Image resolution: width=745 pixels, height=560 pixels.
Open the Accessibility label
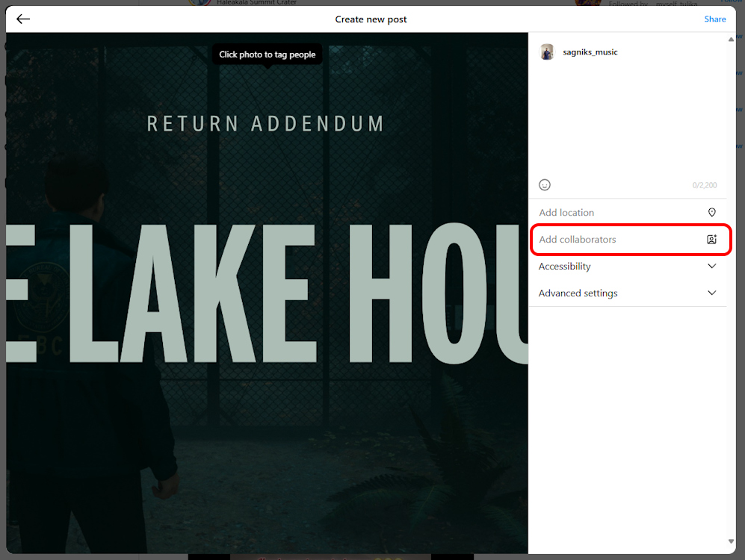[x=564, y=267]
